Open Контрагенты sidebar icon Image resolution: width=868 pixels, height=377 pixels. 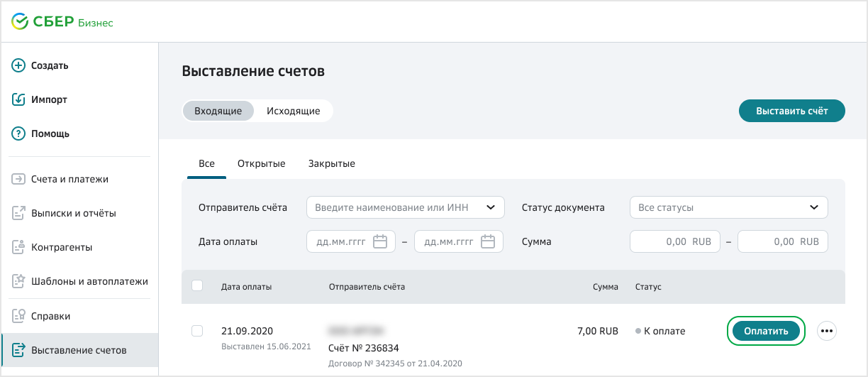click(19, 247)
